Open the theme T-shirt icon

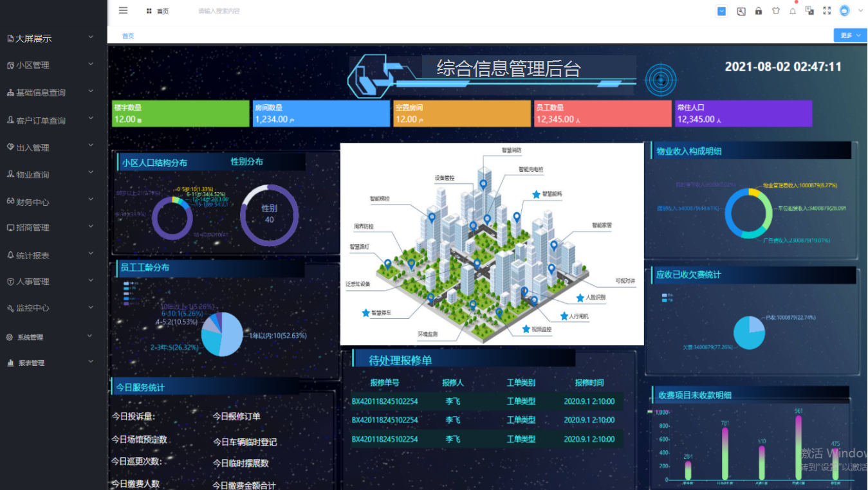776,11
